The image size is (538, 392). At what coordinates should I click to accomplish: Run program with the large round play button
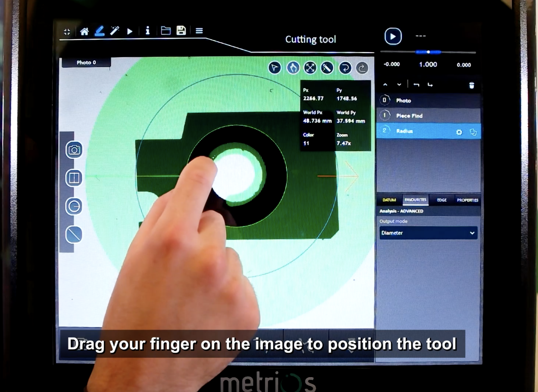pos(393,36)
